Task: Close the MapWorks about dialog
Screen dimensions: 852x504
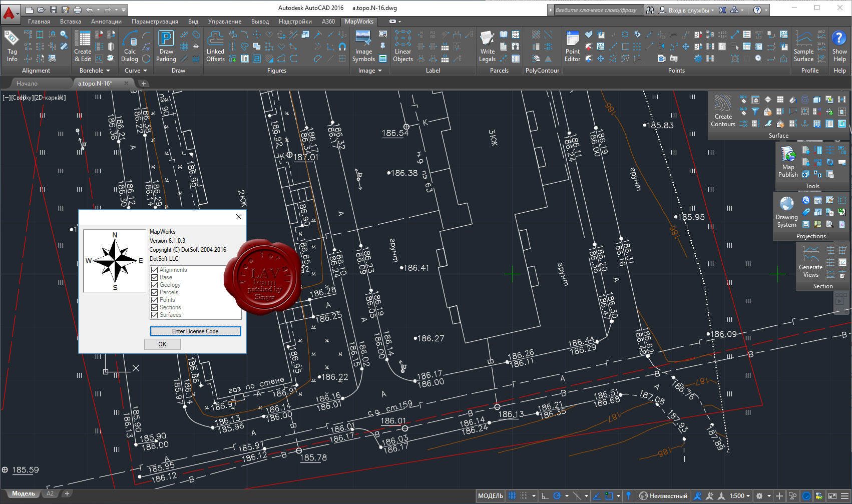Action: coord(239,217)
